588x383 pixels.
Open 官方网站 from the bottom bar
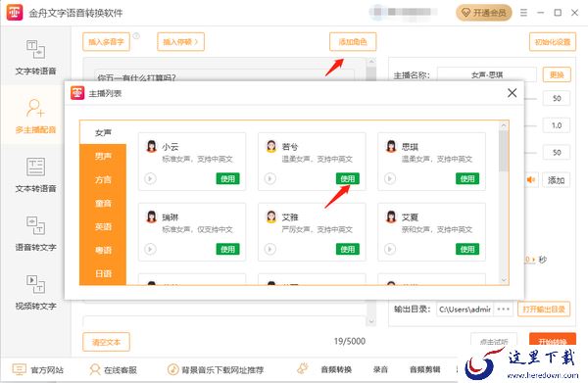(x=38, y=370)
